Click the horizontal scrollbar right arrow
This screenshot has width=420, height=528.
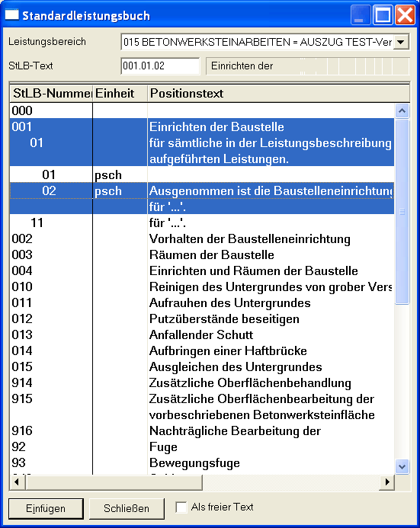point(387,482)
